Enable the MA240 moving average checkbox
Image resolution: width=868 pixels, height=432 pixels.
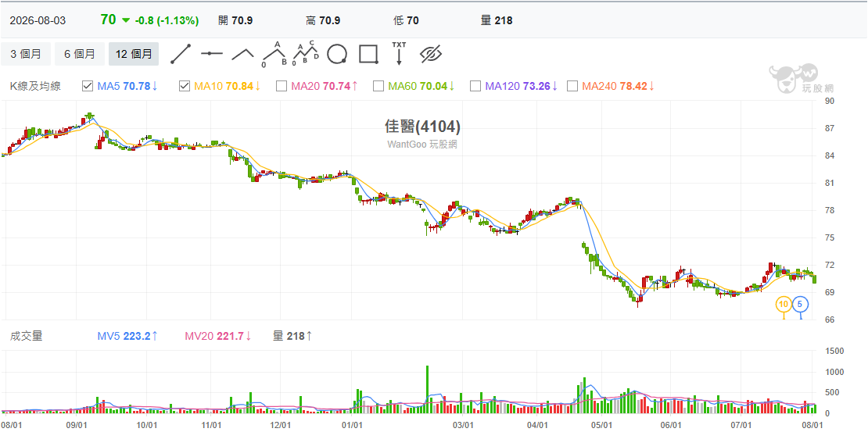[x=573, y=86]
